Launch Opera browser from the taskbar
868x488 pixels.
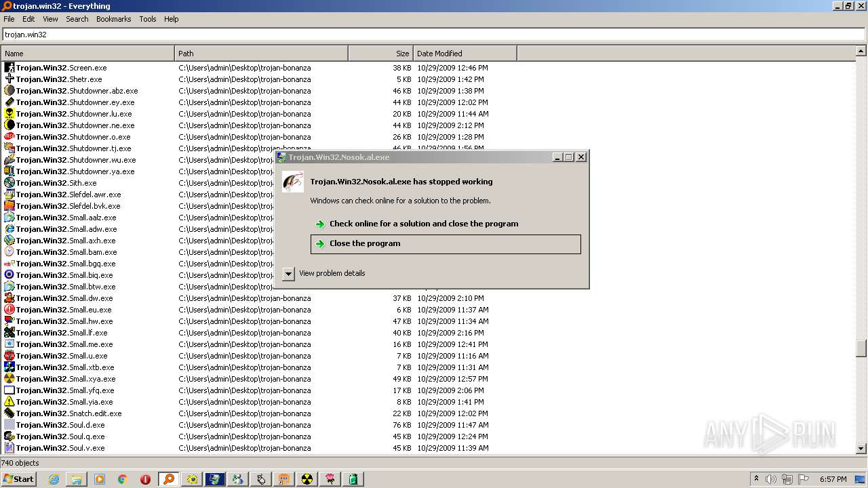coord(146,479)
